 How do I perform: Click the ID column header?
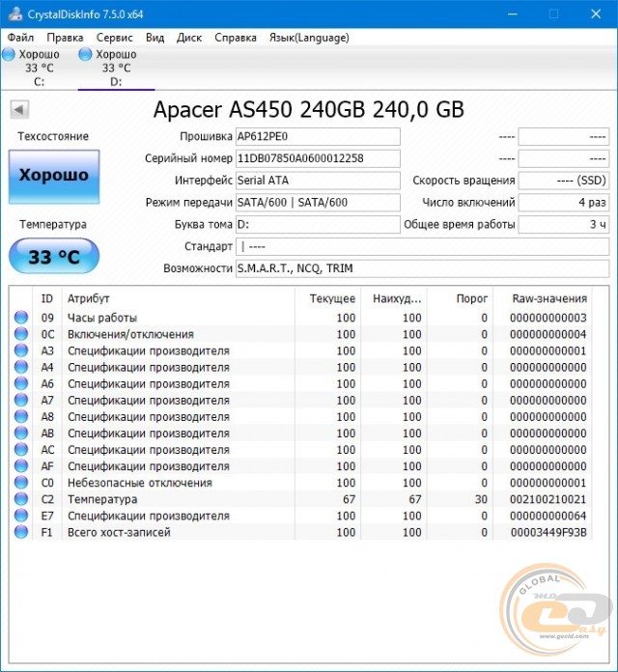coord(47,298)
